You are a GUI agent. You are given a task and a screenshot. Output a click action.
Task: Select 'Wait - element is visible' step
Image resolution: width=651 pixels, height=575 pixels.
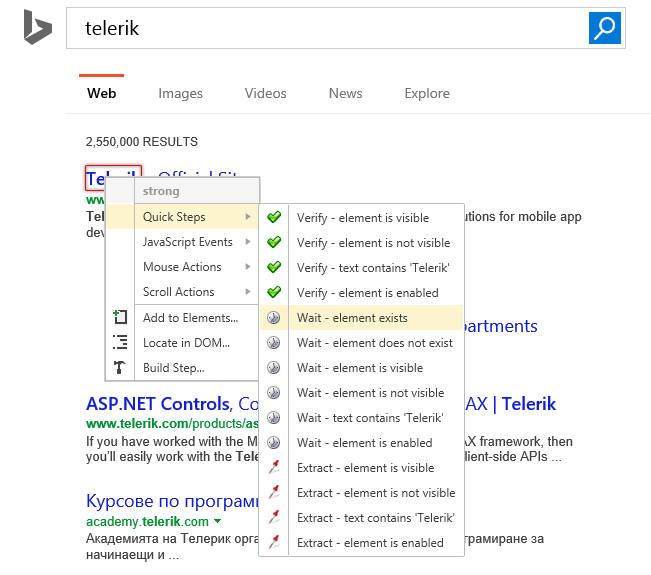[362, 367]
